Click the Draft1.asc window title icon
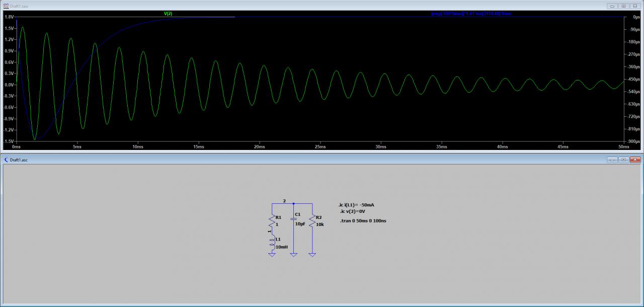Image resolution: width=644 pixels, height=307 pixels. 6,160
